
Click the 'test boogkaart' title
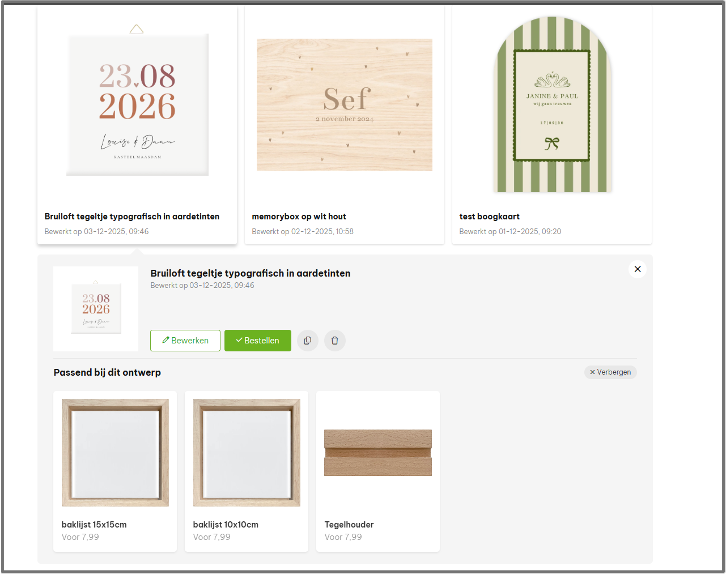coord(489,216)
